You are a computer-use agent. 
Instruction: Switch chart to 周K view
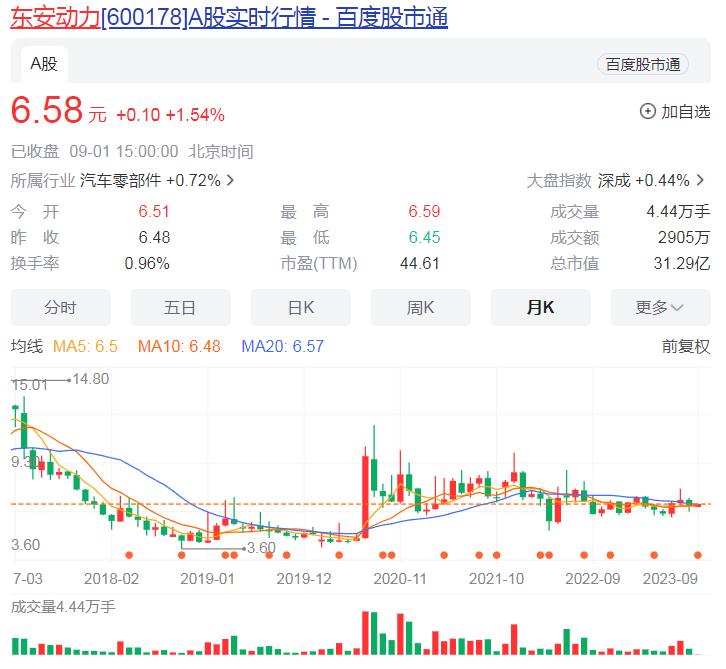tap(420, 307)
